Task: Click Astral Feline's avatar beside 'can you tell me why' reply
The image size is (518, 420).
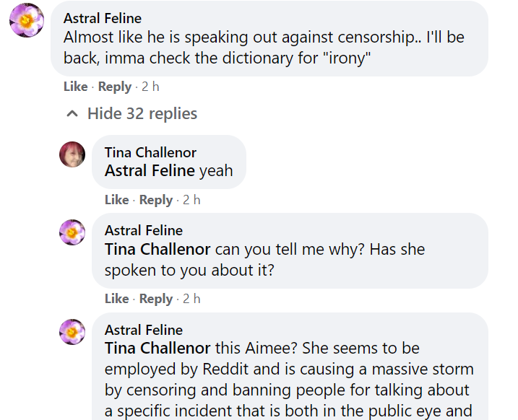Action: click(72, 232)
